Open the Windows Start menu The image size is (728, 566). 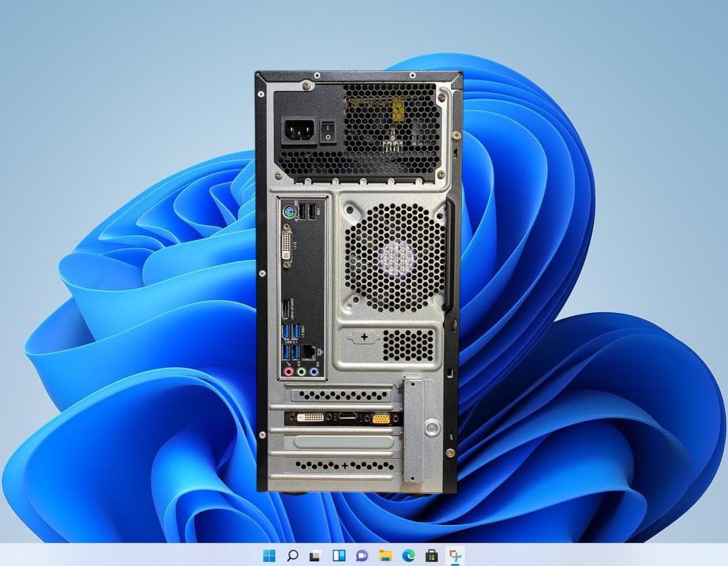point(269,555)
